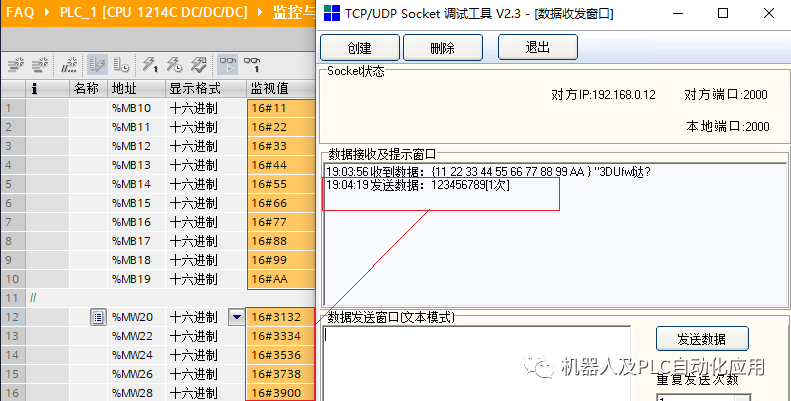Click monitor value 16#3738

281,374
